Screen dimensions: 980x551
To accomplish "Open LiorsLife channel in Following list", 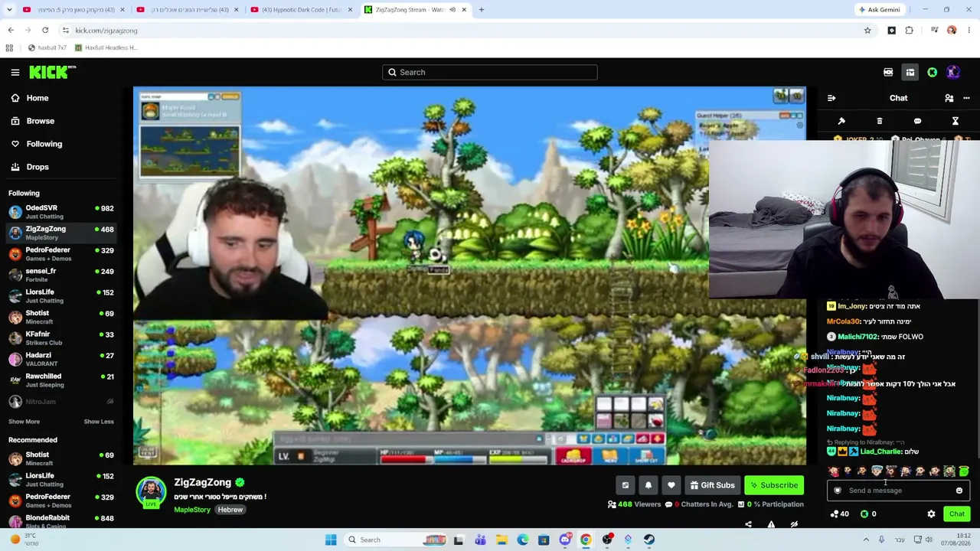I will [61, 296].
